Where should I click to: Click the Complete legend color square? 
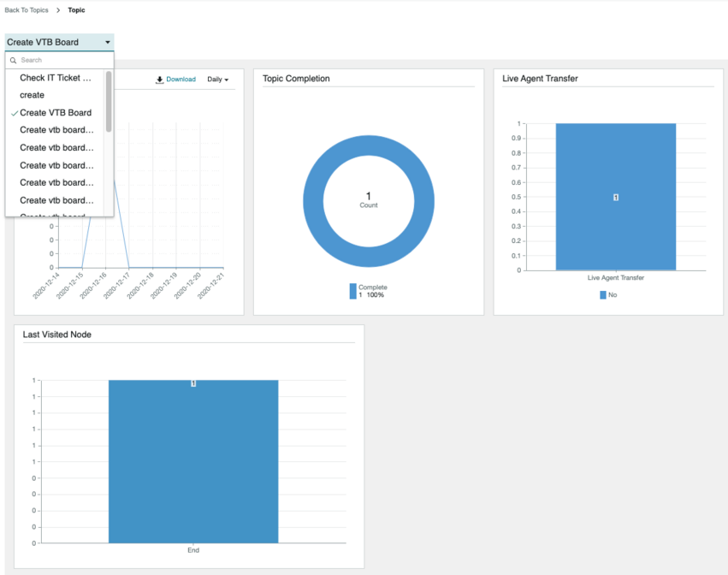pyautogui.click(x=352, y=291)
